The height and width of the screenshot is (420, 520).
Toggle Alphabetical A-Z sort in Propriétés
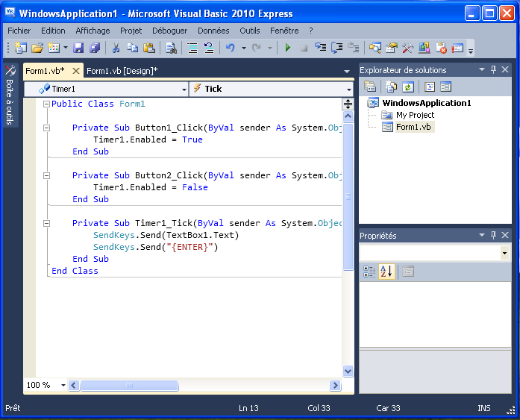click(386, 272)
